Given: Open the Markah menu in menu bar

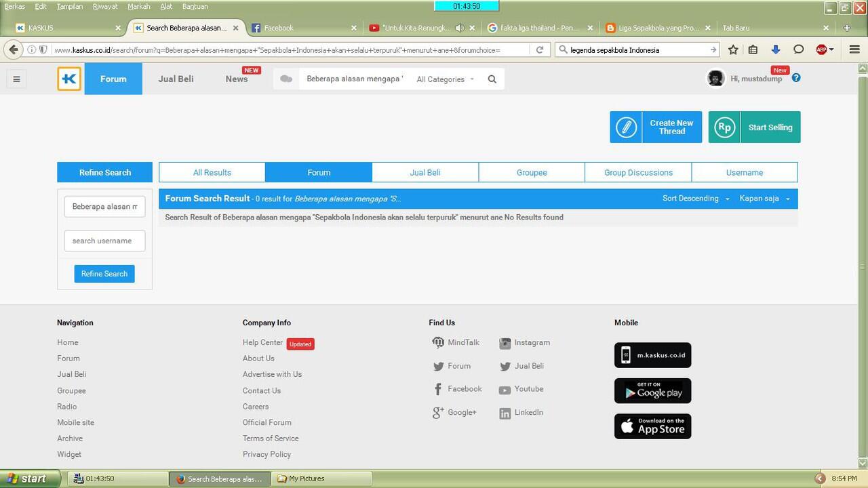Looking at the screenshot, I should tap(139, 7).
